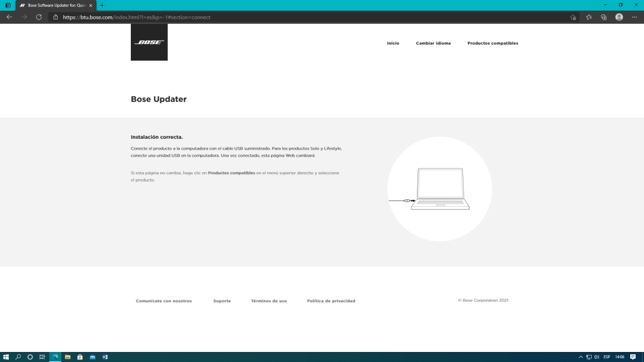644x362 pixels.
Task: Close the Bose Software Updater tab
Action: pyautogui.click(x=91, y=5)
